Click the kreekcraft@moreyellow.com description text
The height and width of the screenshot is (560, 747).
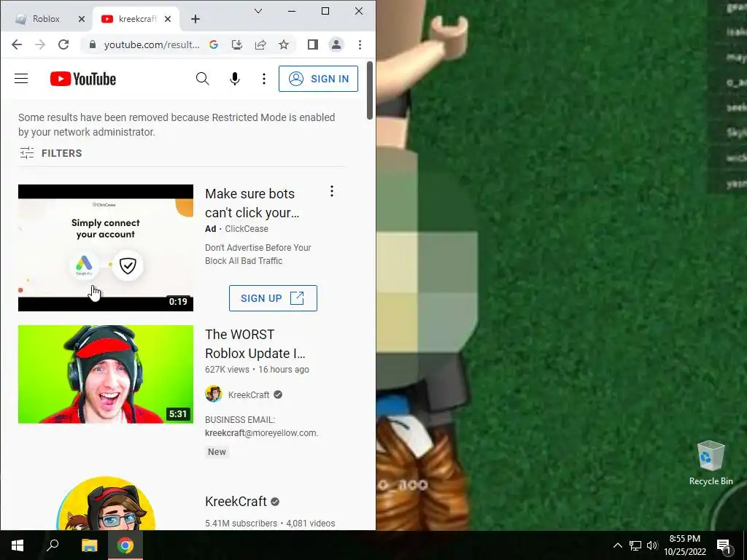click(x=262, y=433)
